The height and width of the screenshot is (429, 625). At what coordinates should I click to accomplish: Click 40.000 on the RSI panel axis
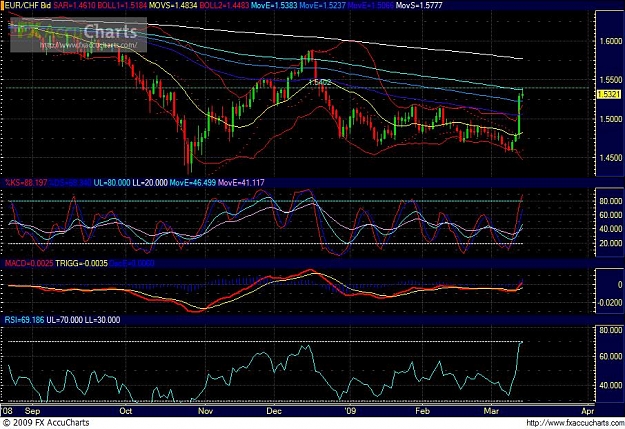pyautogui.click(x=611, y=386)
